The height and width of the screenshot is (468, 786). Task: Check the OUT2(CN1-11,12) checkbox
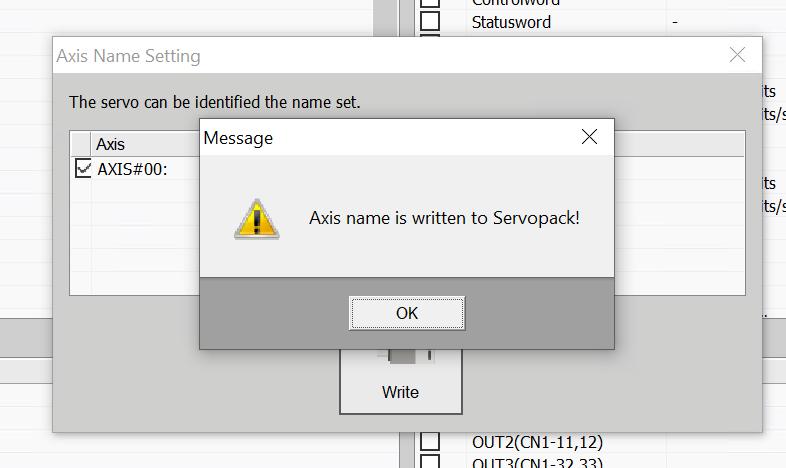coord(430,441)
